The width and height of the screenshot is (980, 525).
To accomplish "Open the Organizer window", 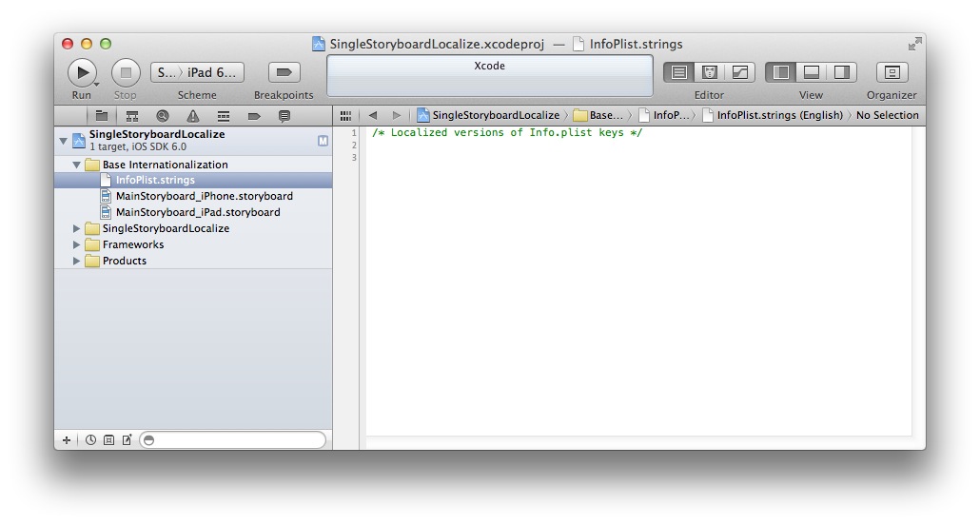I will [x=892, y=72].
